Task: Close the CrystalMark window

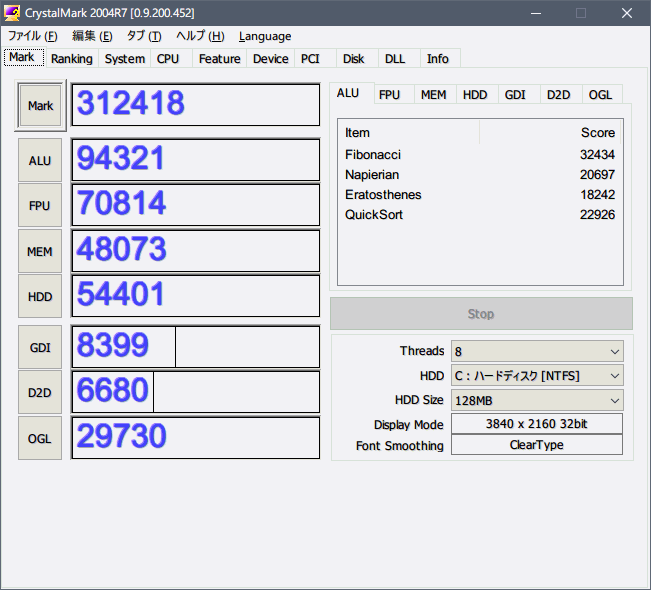Action: pyautogui.click(x=627, y=13)
